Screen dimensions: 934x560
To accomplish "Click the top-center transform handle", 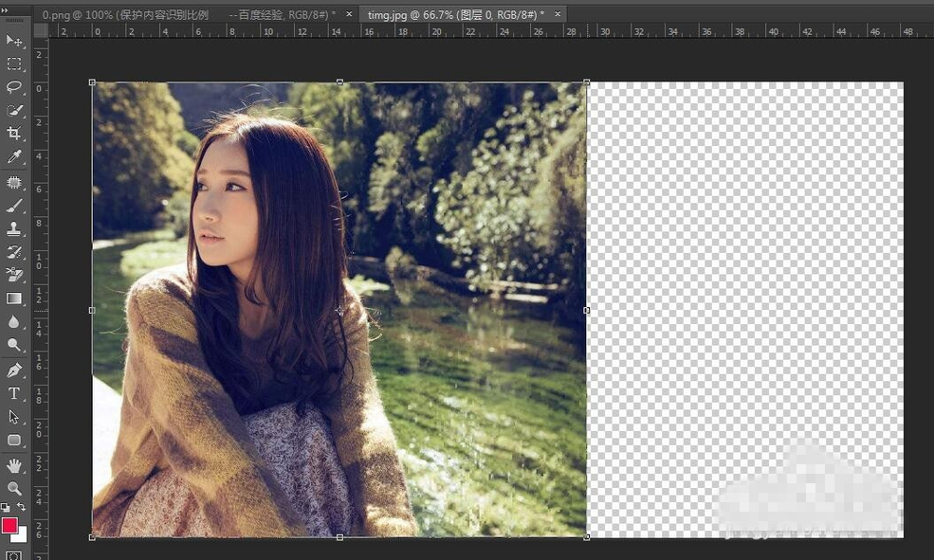I will [340, 82].
